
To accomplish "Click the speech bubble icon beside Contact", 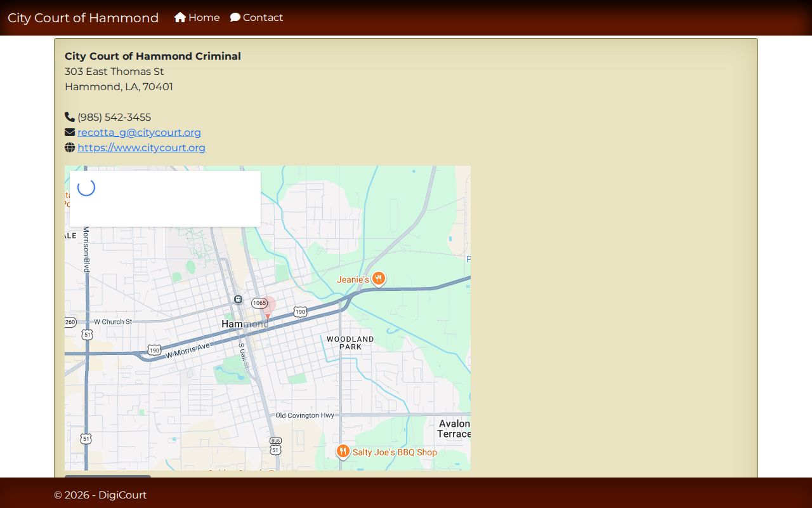I will tap(235, 17).
